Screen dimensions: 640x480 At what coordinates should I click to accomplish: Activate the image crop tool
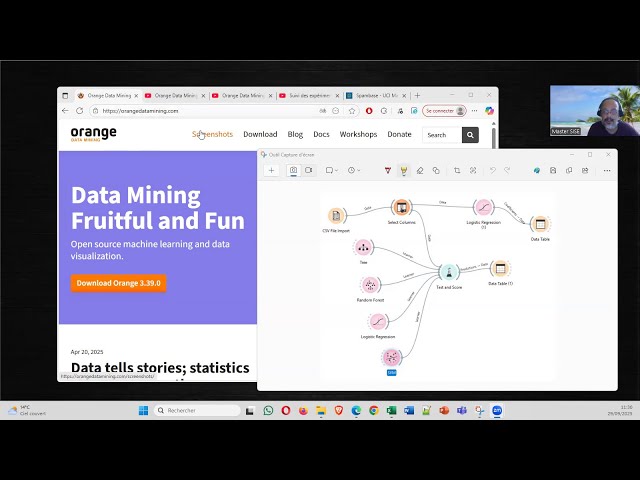[x=457, y=170]
